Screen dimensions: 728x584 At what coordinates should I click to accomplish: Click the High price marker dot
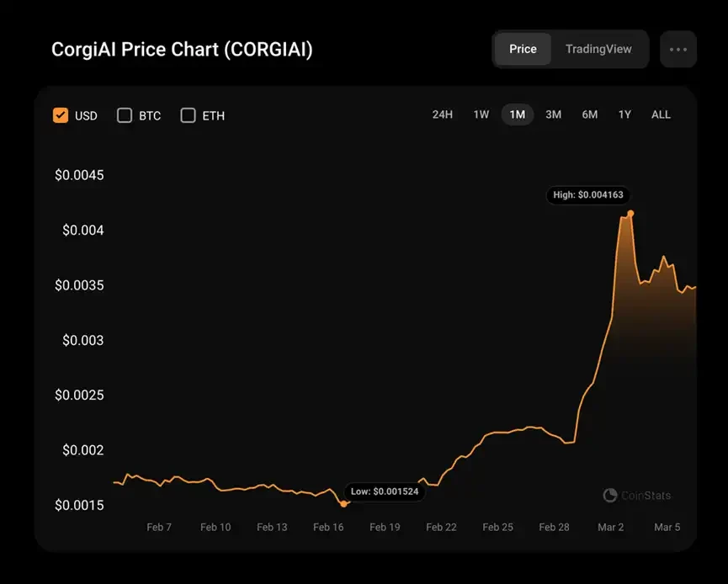(630, 213)
